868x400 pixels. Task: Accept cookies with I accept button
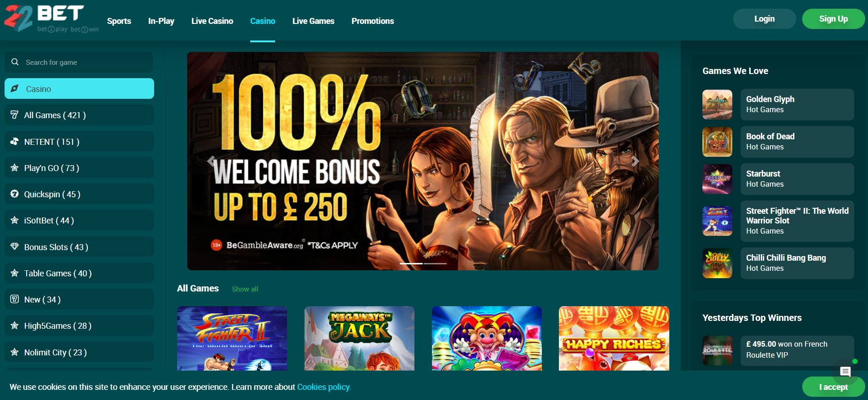click(833, 387)
